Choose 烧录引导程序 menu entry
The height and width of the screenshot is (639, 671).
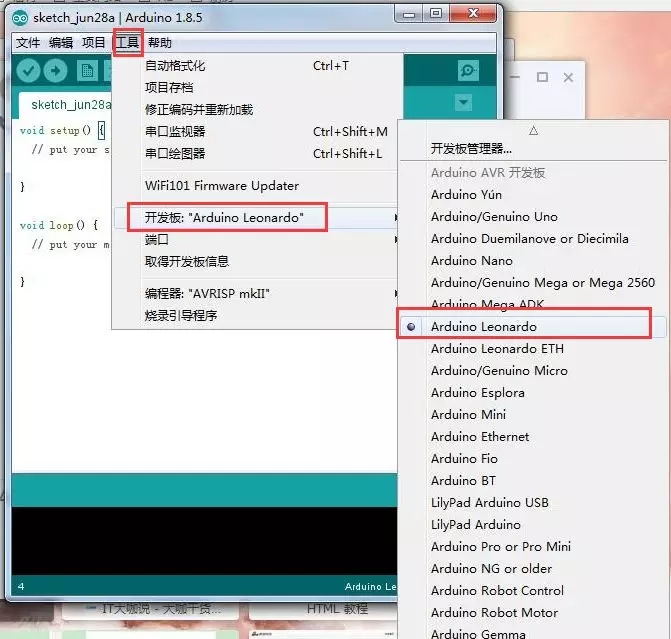pos(257,315)
